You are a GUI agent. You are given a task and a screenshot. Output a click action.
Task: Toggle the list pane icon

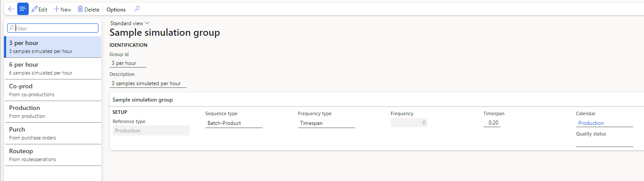(23, 9)
